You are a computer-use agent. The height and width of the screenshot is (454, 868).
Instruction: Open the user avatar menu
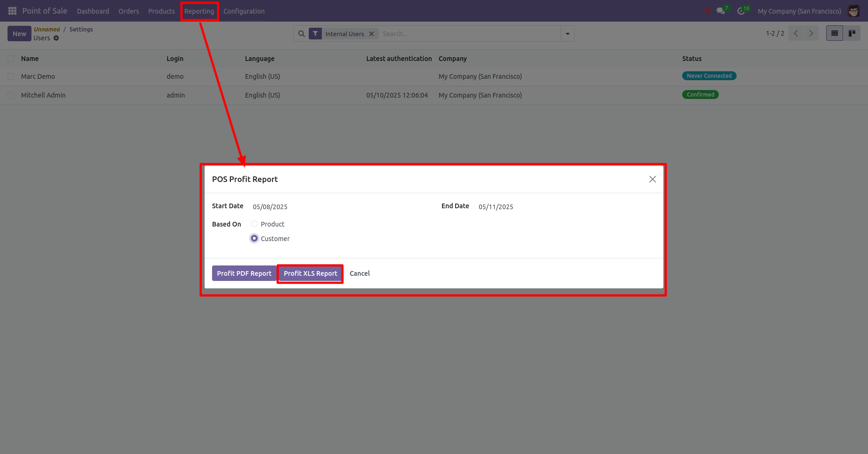(x=853, y=11)
